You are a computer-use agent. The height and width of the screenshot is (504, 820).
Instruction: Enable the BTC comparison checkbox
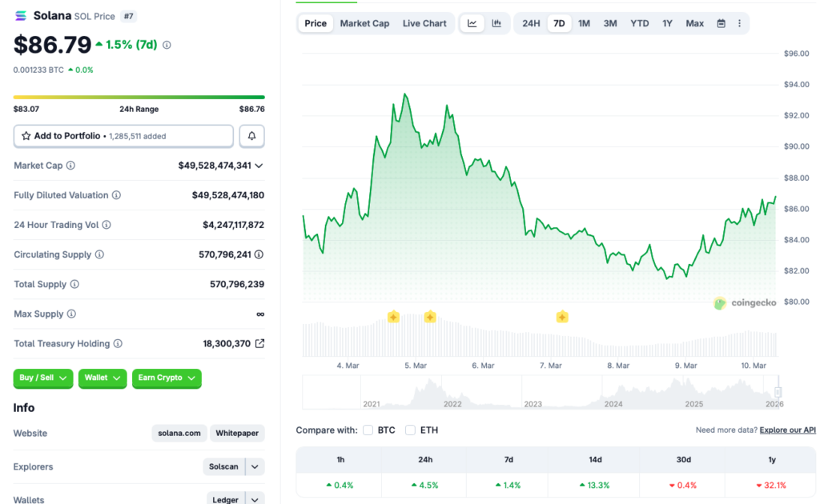[x=368, y=430]
